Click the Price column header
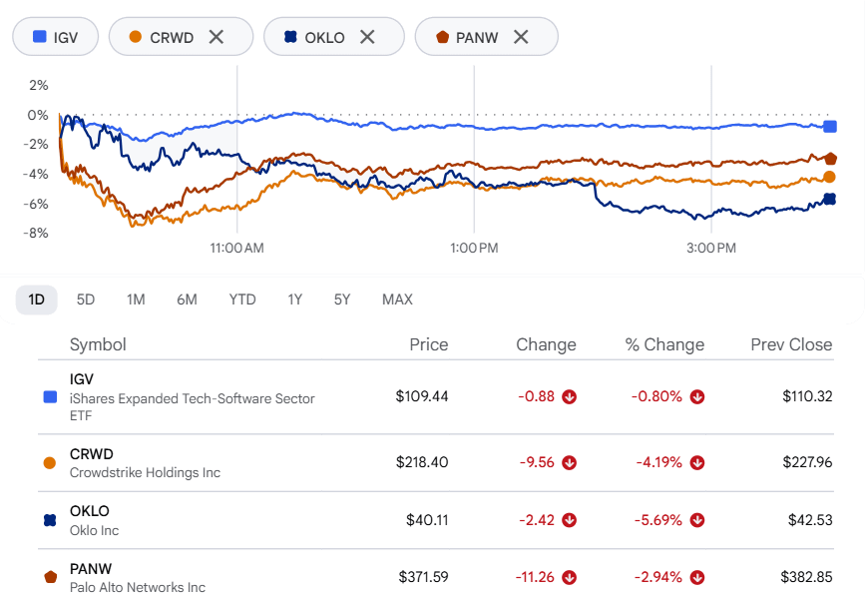Viewport: 868px width, 599px height. pyautogui.click(x=429, y=344)
